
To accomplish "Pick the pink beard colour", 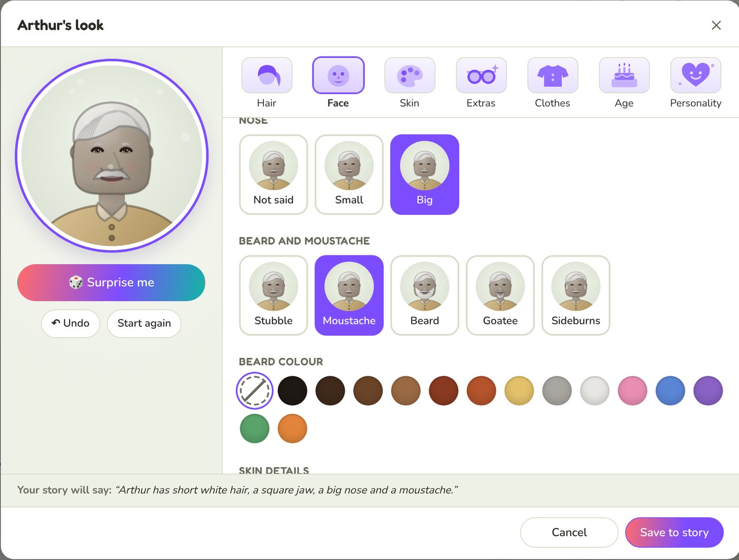I will (632, 391).
